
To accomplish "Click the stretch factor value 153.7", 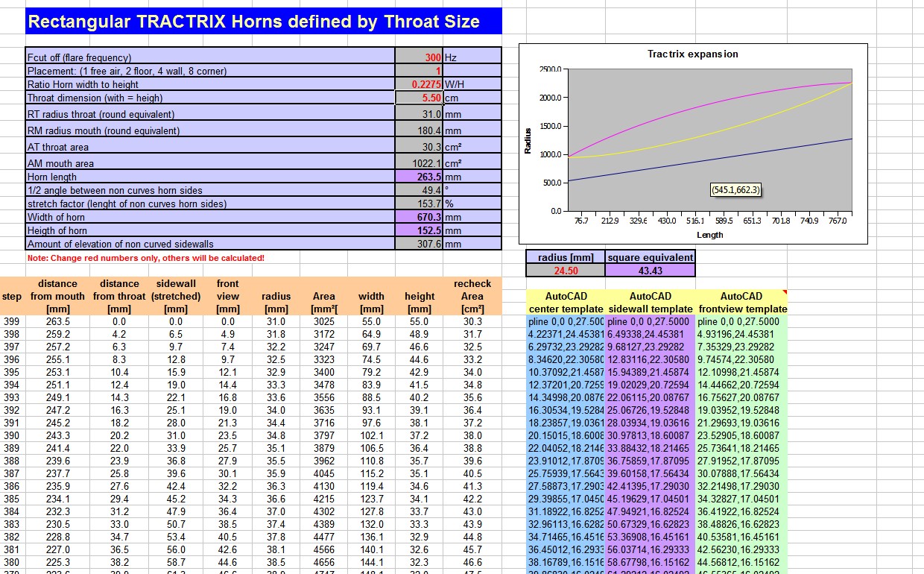I will tap(419, 204).
